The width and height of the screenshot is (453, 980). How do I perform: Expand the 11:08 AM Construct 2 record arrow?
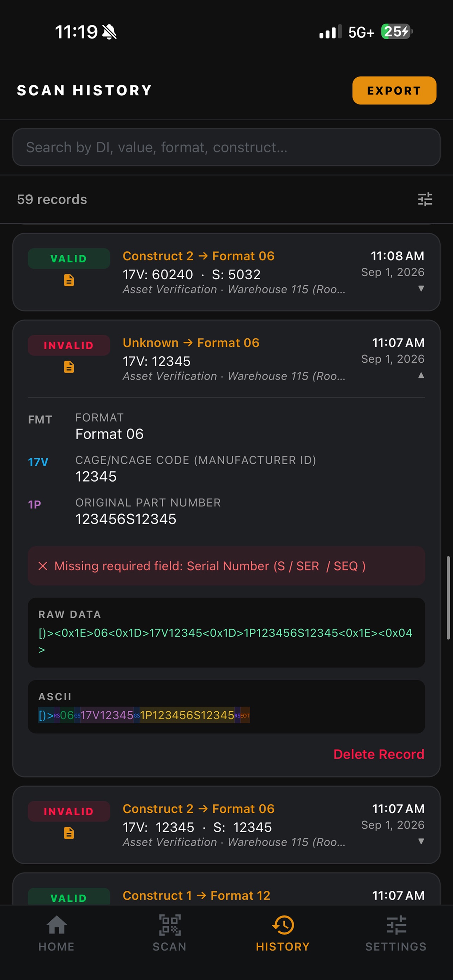421,288
